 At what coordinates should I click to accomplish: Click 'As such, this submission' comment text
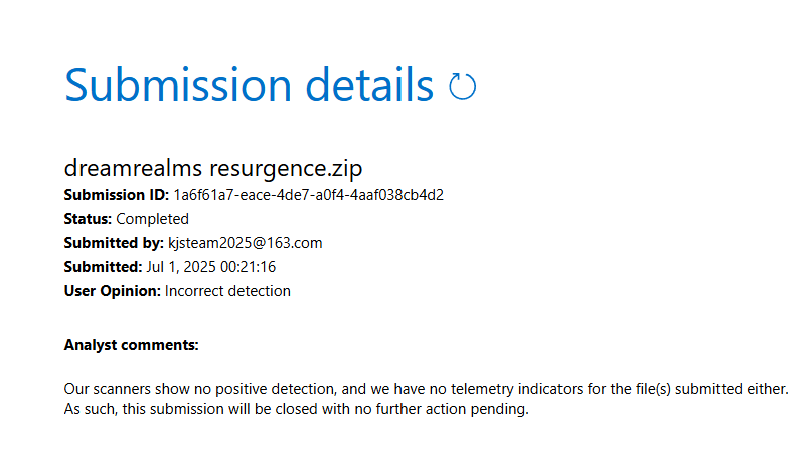(145, 410)
